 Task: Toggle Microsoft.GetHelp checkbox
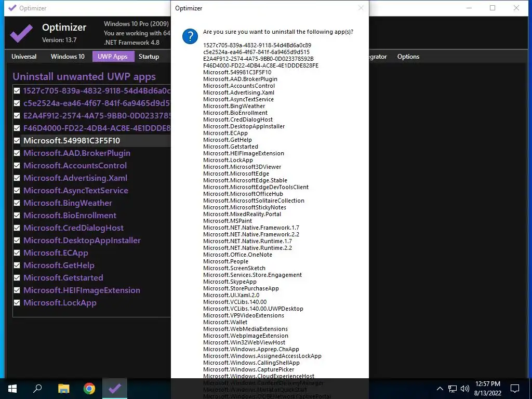pyautogui.click(x=17, y=265)
